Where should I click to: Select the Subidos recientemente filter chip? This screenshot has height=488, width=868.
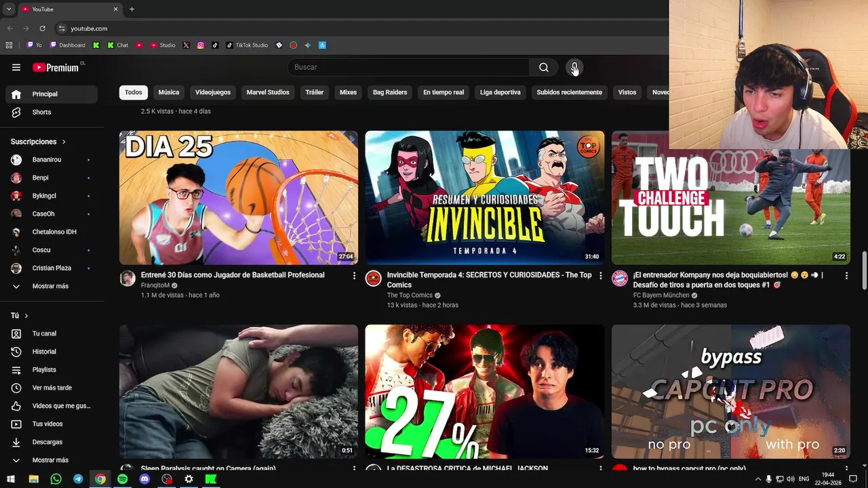[569, 92]
